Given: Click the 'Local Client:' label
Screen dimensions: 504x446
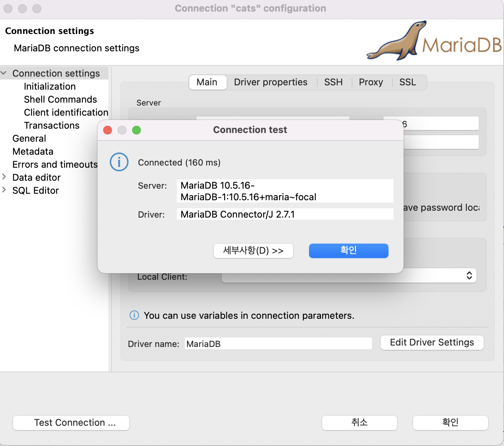Looking at the screenshot, I should [162, 277].
